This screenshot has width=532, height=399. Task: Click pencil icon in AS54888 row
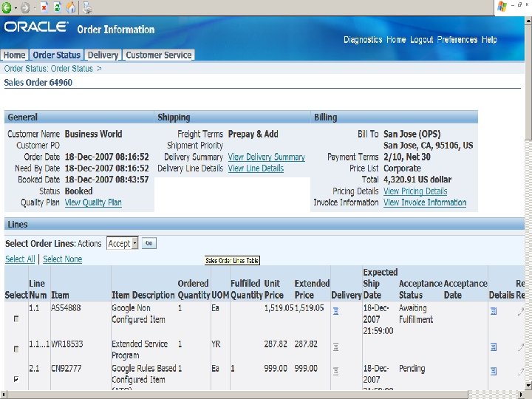[521, 312]
